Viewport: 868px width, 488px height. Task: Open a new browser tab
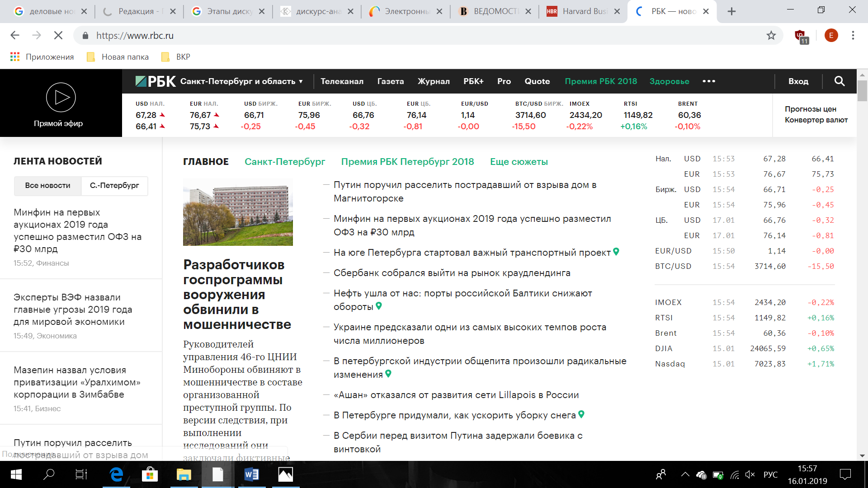click(x=731, y=11)
